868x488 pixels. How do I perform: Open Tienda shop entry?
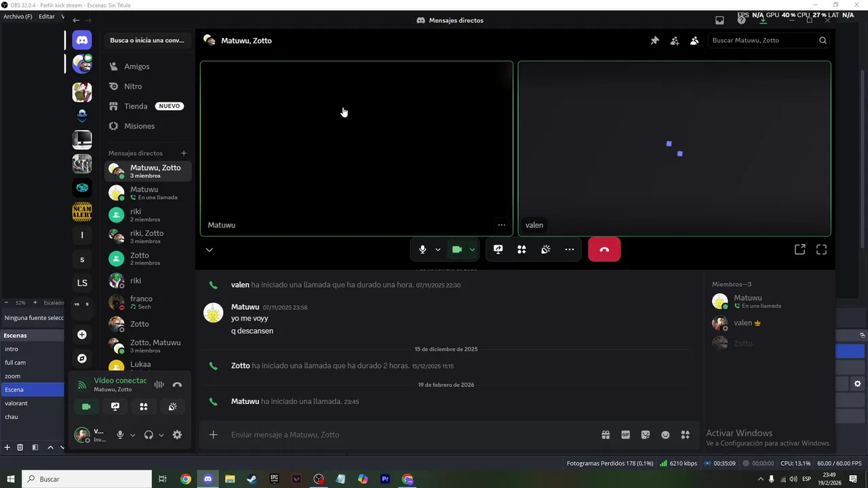[x=147, y=106]
